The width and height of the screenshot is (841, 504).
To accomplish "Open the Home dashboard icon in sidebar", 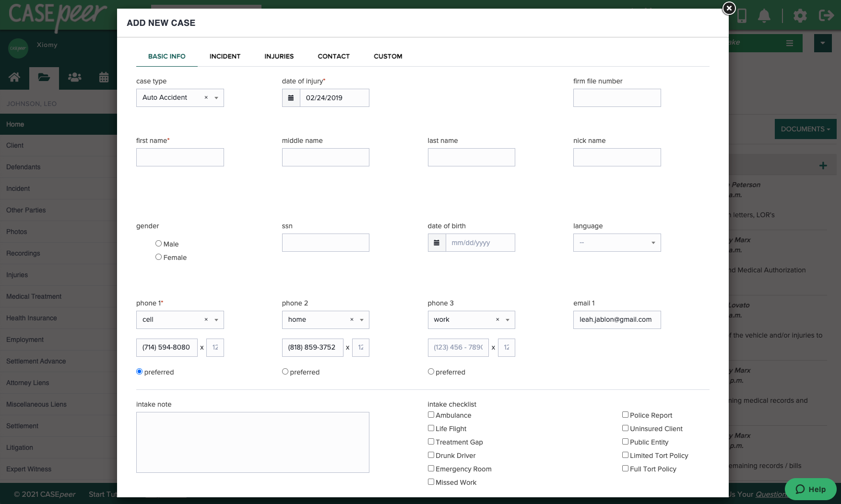I will point(14,77).
